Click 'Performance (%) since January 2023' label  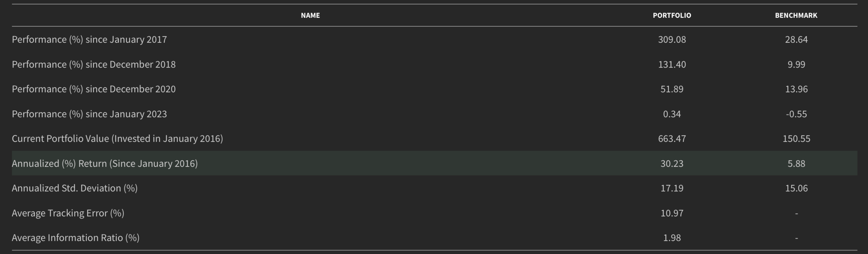(89, 114)
